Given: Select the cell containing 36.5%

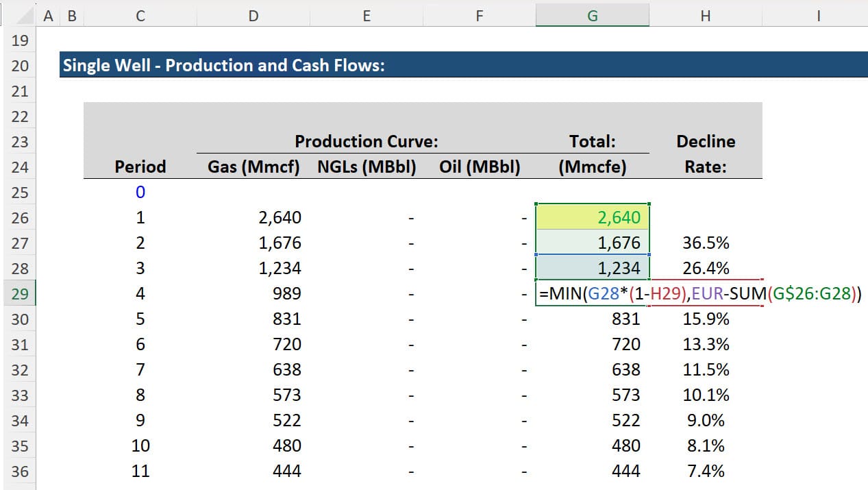Looking at the screenshot, I should [x=705, y=242].
